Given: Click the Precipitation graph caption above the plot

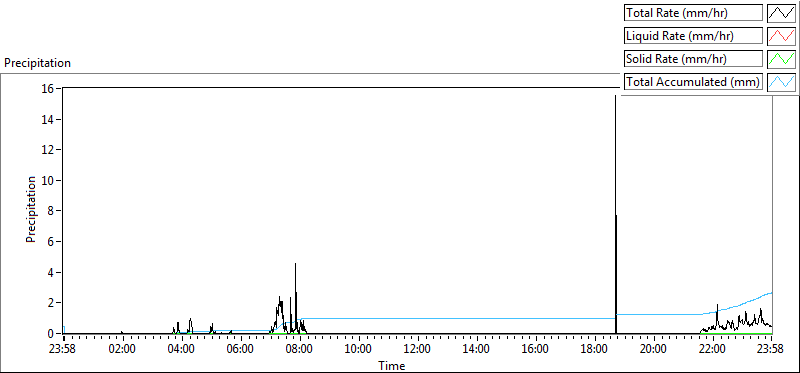Looking at the screenshot, I should 37,63.
